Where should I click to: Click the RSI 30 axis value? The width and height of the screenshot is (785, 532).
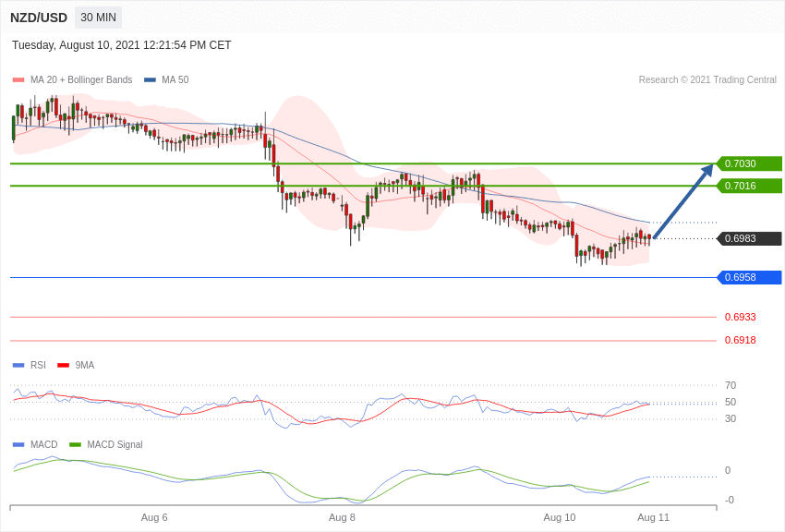click(731, 418)
